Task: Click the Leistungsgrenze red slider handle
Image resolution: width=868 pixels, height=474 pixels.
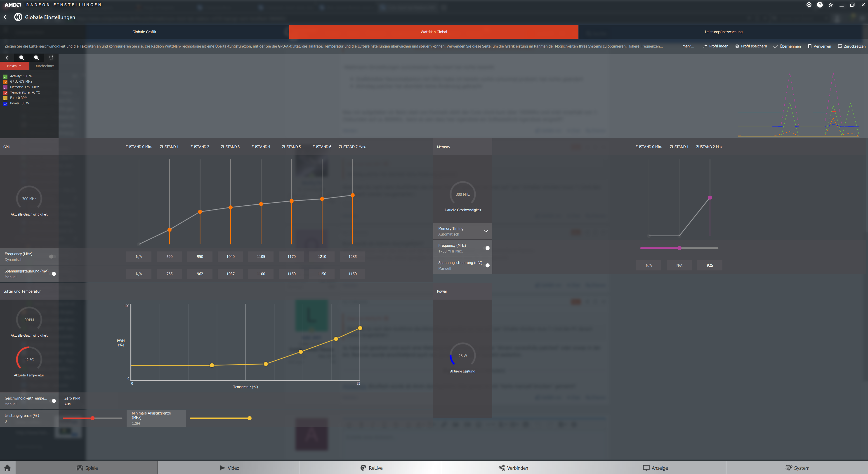Action: [x=92, y=418]
